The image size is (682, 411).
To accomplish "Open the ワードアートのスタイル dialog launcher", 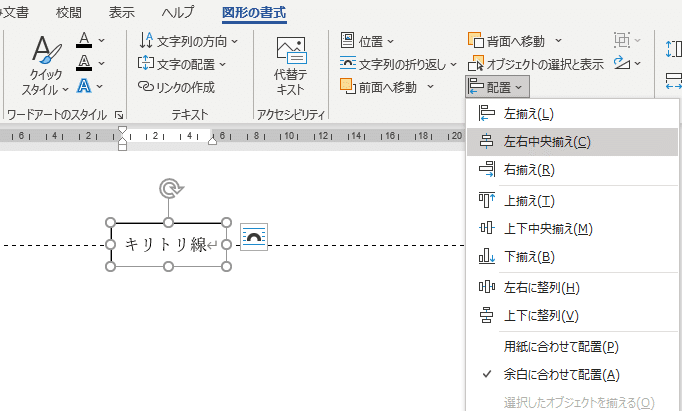I will [x=119, y=115].
